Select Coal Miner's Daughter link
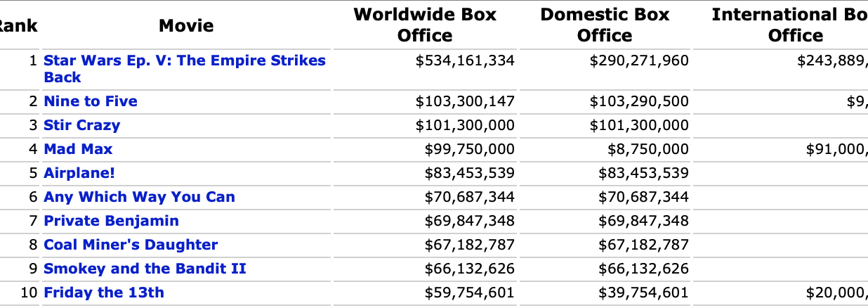This screenshot has width=868, height=308. [131, 245]
